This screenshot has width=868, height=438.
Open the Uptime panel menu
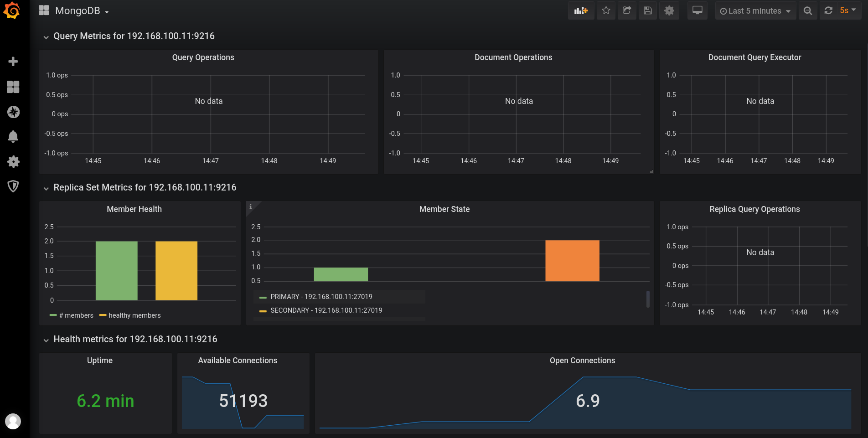pyautogui.click(x=99, y=360)
